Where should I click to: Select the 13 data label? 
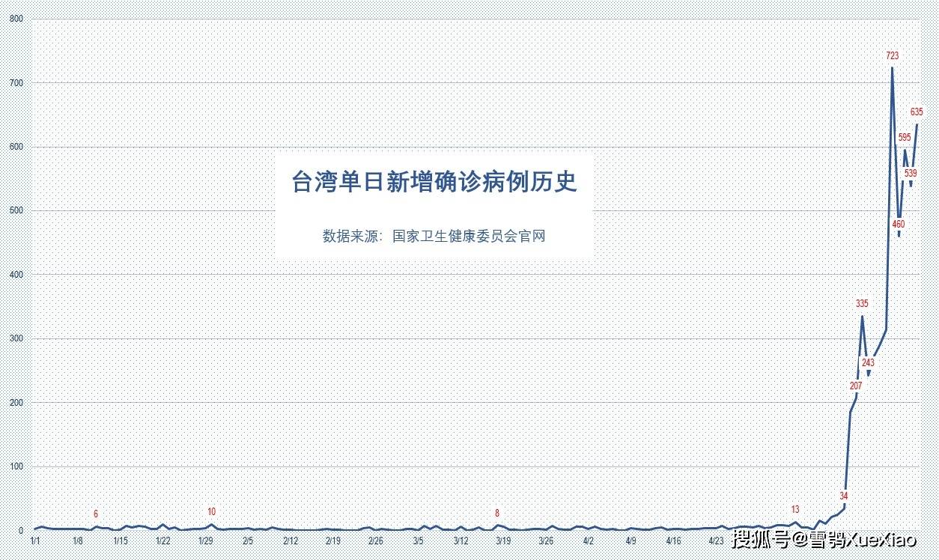[x=795, y=510]
